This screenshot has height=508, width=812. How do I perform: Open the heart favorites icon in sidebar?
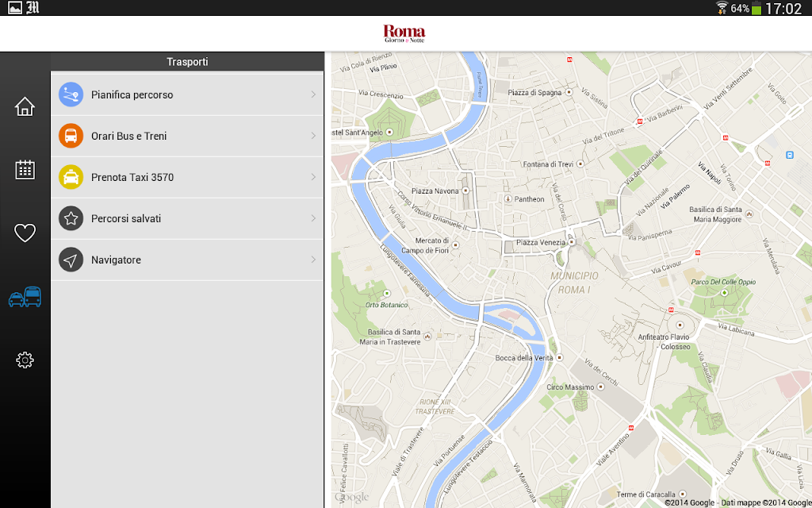pos(25,233)
